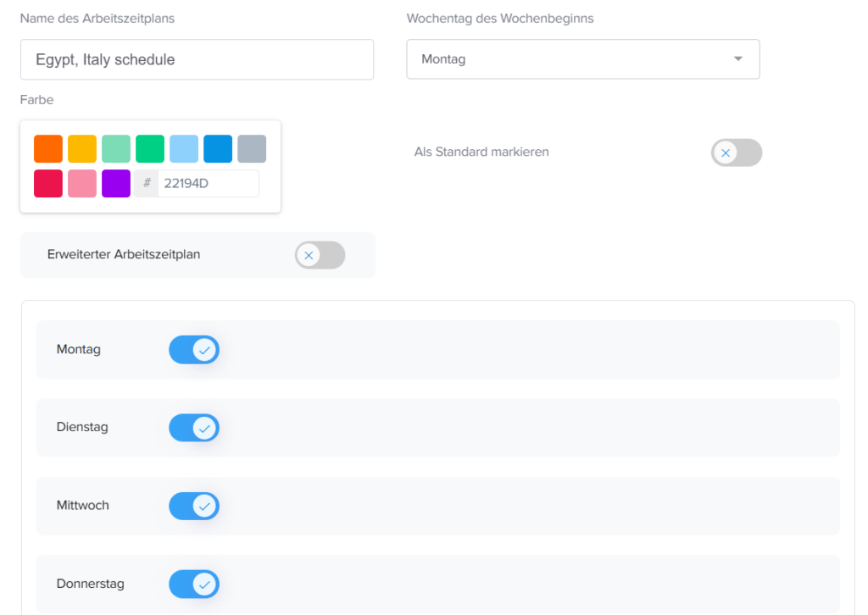Viewport: 868px width, 615px height.
Task: Disable the Montag workday toggle
Action: 194,350
